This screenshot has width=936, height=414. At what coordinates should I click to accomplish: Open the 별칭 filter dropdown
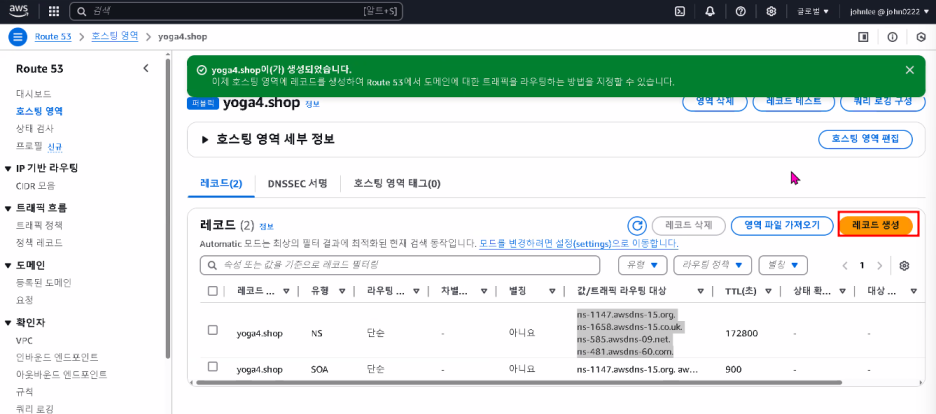(783, 265)
